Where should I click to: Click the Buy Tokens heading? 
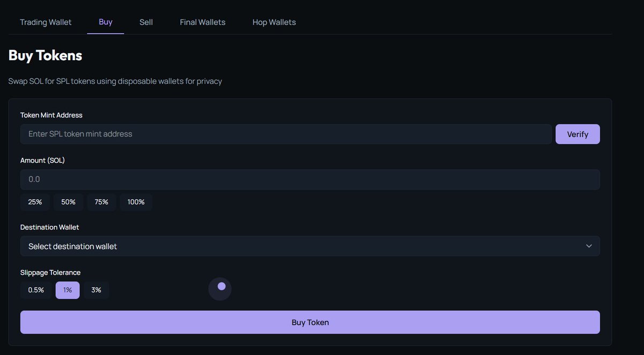45,55
